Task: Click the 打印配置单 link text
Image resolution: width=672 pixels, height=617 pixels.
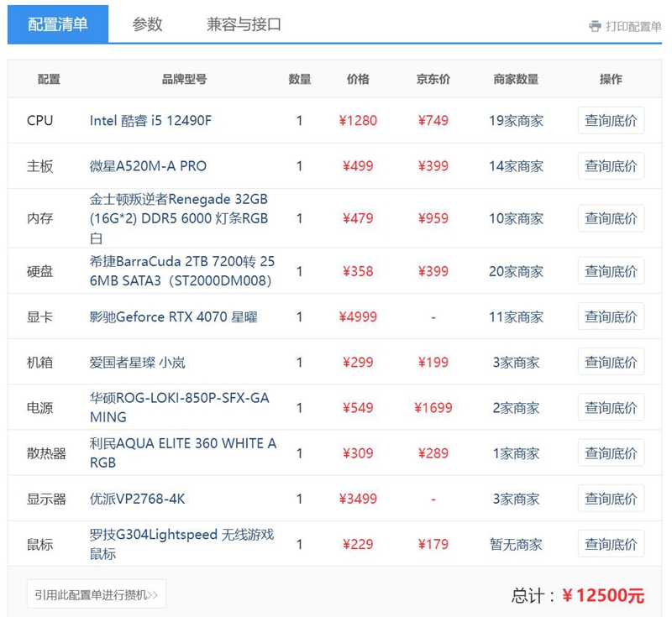Action: [x=633, y=27]
